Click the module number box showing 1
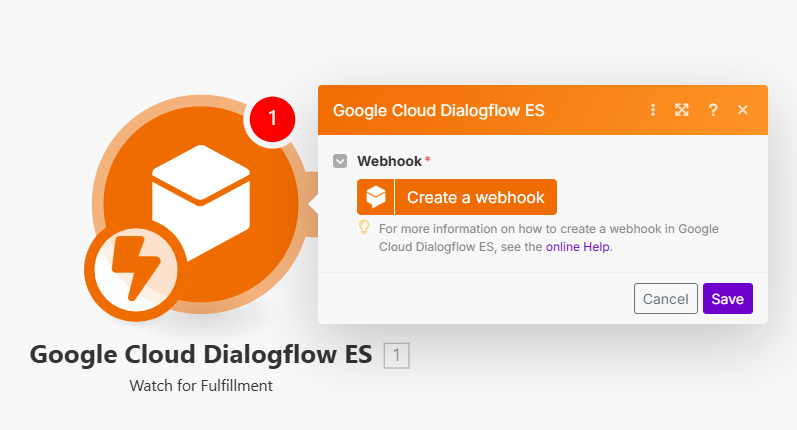The height and width of the screenshot is (430, 797). (396, 355)
